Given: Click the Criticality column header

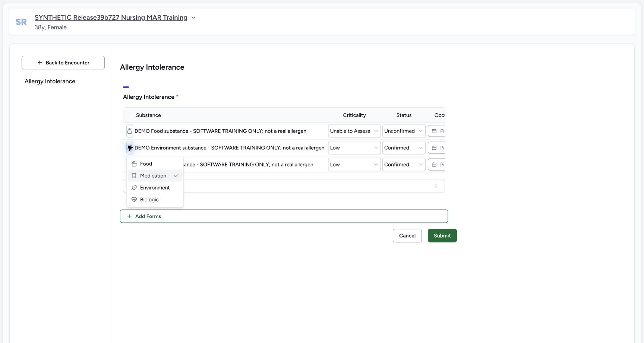Looking at the screenshot, I should pyautogui.click(x=354, y=115).
